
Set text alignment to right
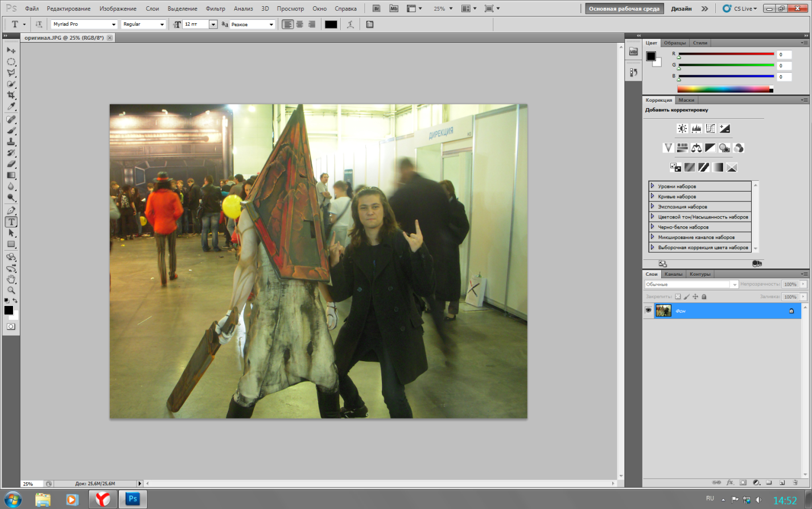point(312,24)
